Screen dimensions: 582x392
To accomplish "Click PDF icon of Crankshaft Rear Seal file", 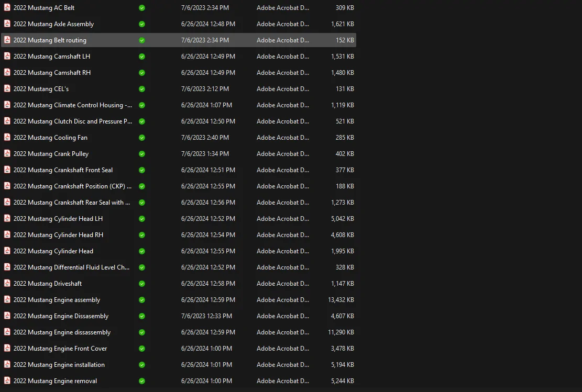I will tap(7, 202).
